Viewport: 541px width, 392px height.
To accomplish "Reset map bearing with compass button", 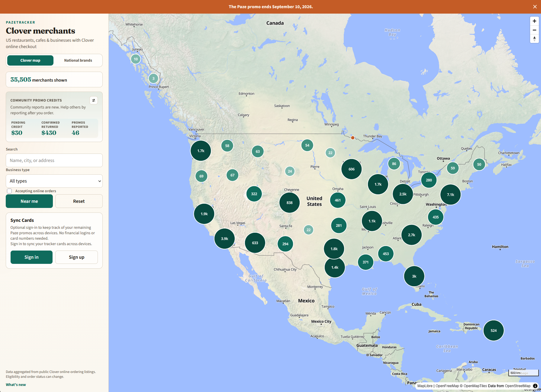I will [x=534, y=39].
